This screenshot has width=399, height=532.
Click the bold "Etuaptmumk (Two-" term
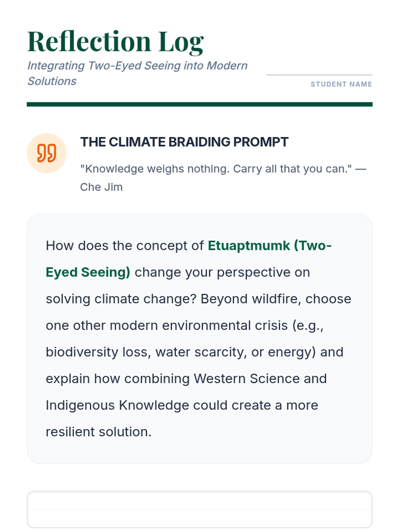click(270, 246)
